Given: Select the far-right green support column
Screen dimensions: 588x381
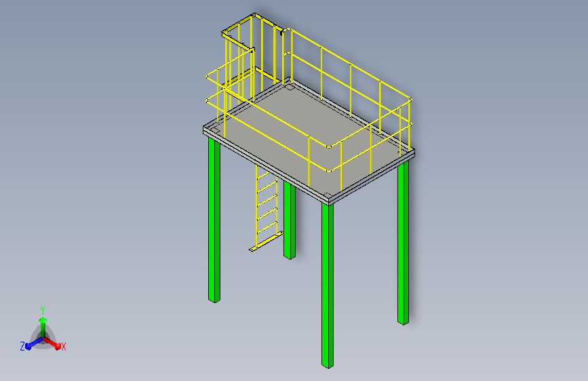Looking at the screenshot, I should point(403,243).
